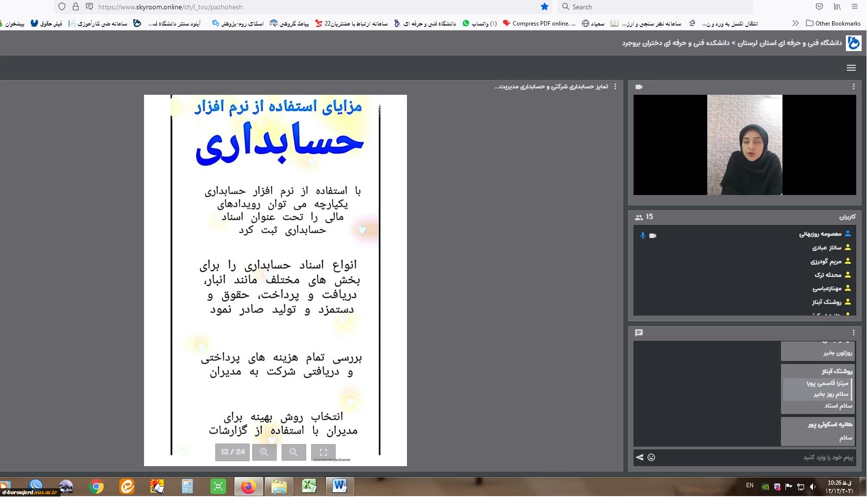Bookmark this page with the star icon
Image resolution: width=868 pixels, height=501 pixels.
pyautogui.click(x=544, y=7)
